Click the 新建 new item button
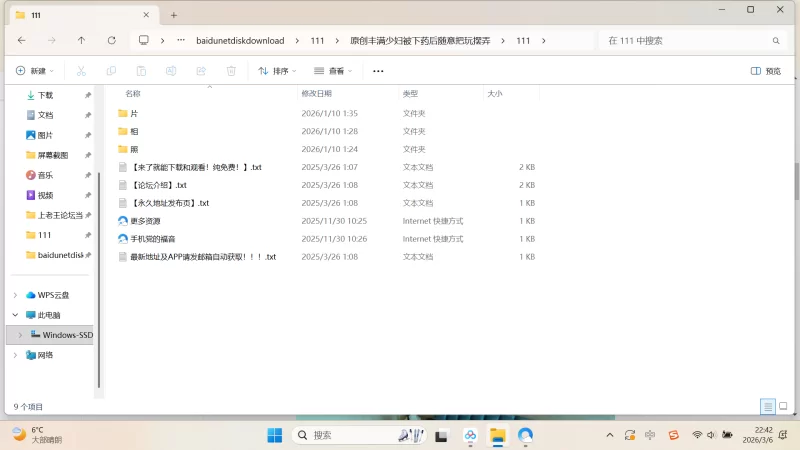The image size is (800, 450). (34, 71)
